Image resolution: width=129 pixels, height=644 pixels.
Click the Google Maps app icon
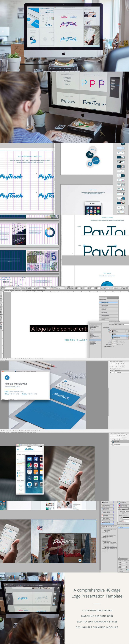30,465
